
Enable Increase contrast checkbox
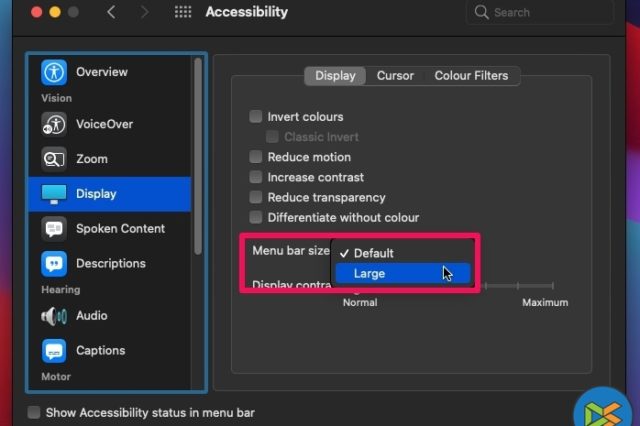(257, 177)
